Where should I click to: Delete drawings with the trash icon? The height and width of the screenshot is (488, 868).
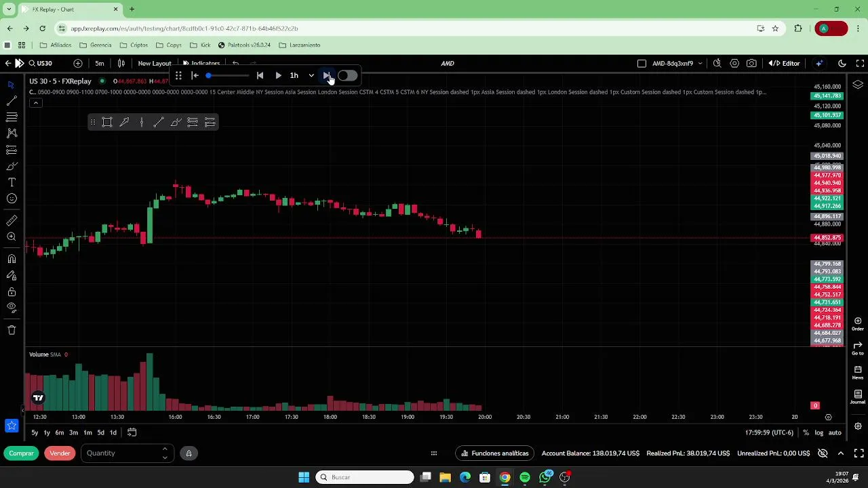[12, 330]
